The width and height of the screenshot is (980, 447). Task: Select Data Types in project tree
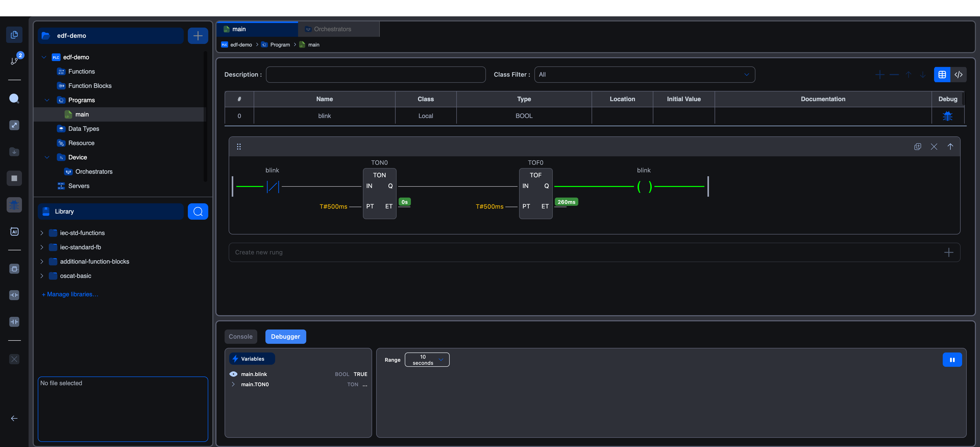coord(84,129)
